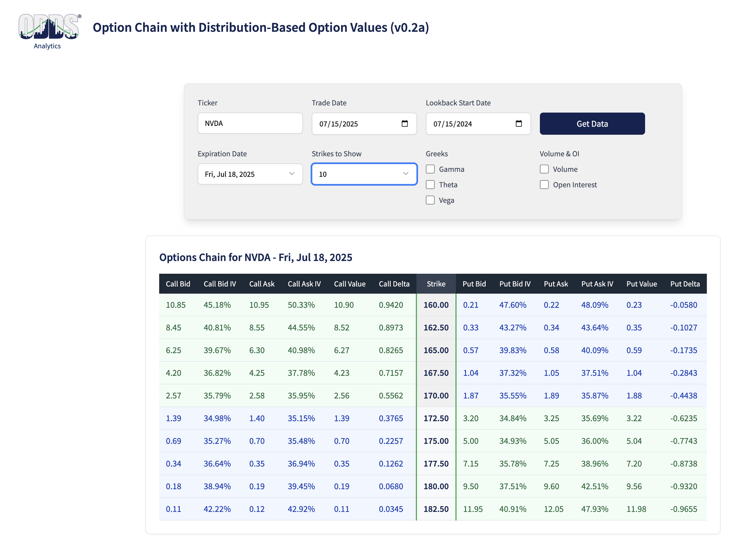This screenshot has height=560, width=742.
Task: Select strike 160.00 cell
Action: [x=436, y=305]
